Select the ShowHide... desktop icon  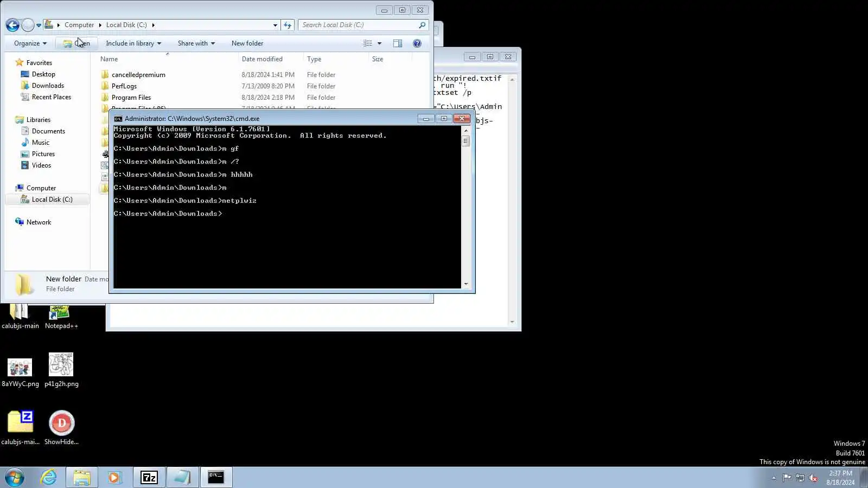[x=61, y=428]
